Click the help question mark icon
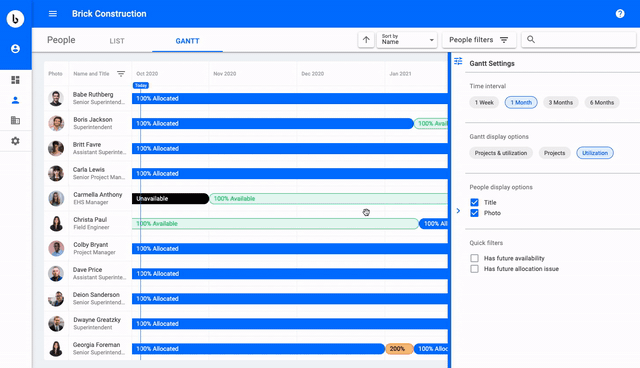This screenshot has height=368, width=640. [620, 14]
